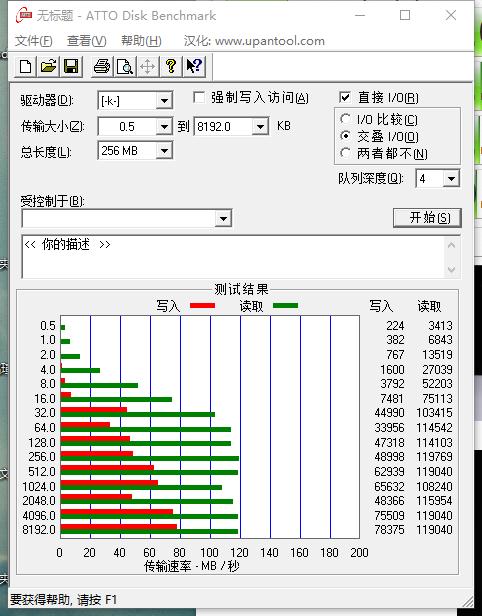
Task: Click the description box scroll down arrow
Action: click(x=451, y=270)
